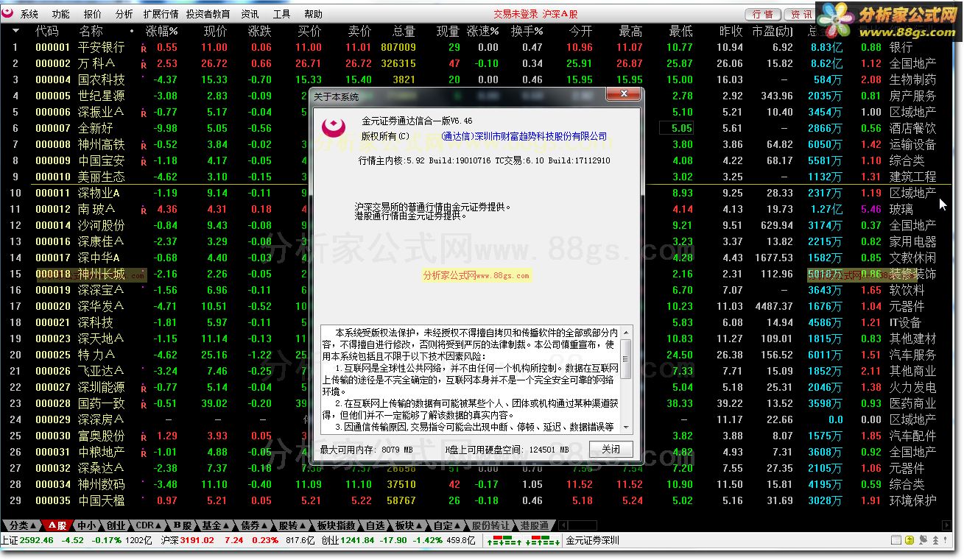964x560 pixels.
Task: Switch to the 港股通 tab
Action: click(x=535, y=525)
